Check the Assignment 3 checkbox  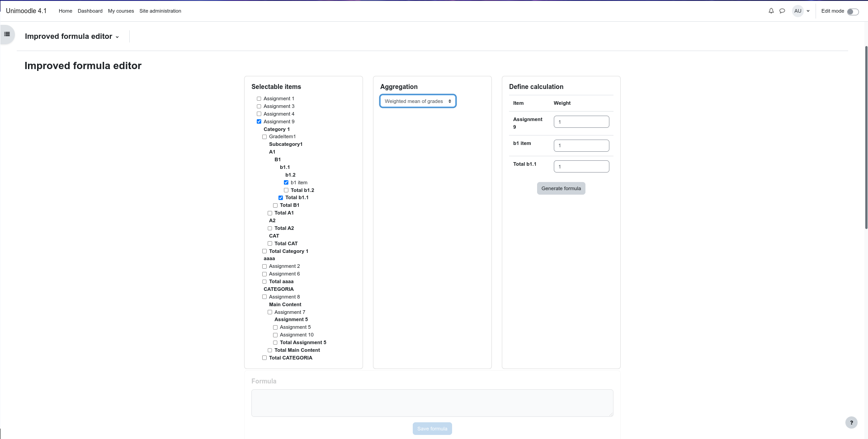tap(259, 107)
